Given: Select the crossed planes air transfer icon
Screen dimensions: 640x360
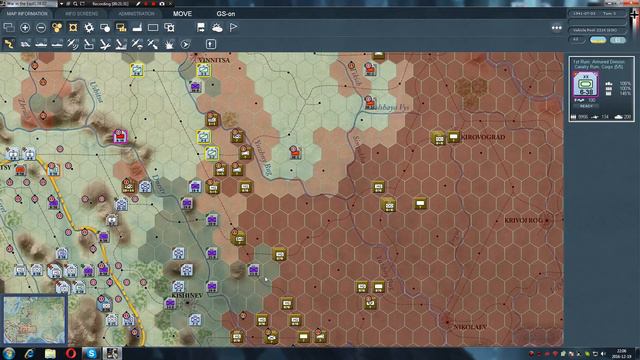Looking at the screenshot, I should [x=153, y=44].
